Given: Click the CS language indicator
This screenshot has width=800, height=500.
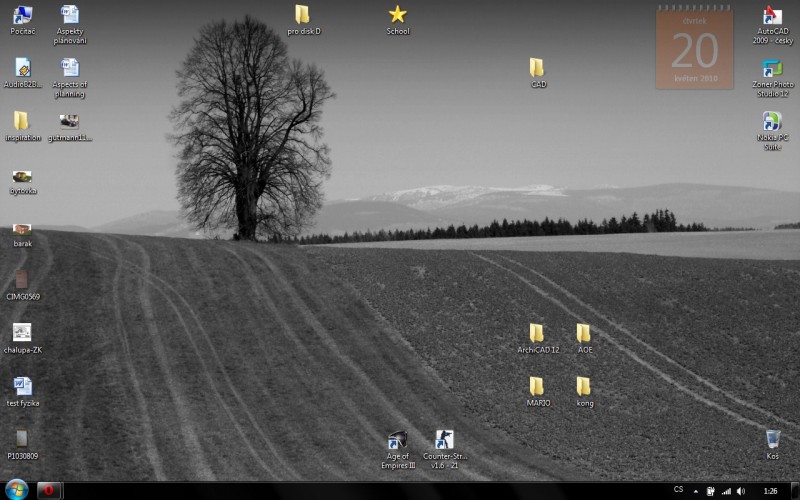Looking at the screenshot, I should pyautogui.click(x=679, y=490).
